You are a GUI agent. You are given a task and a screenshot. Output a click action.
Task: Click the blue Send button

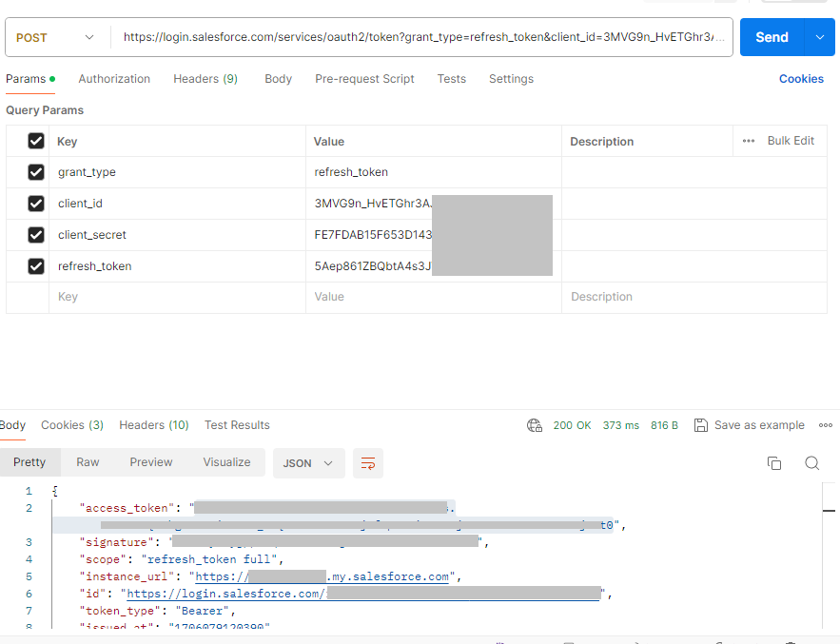[x=772, y=37]
